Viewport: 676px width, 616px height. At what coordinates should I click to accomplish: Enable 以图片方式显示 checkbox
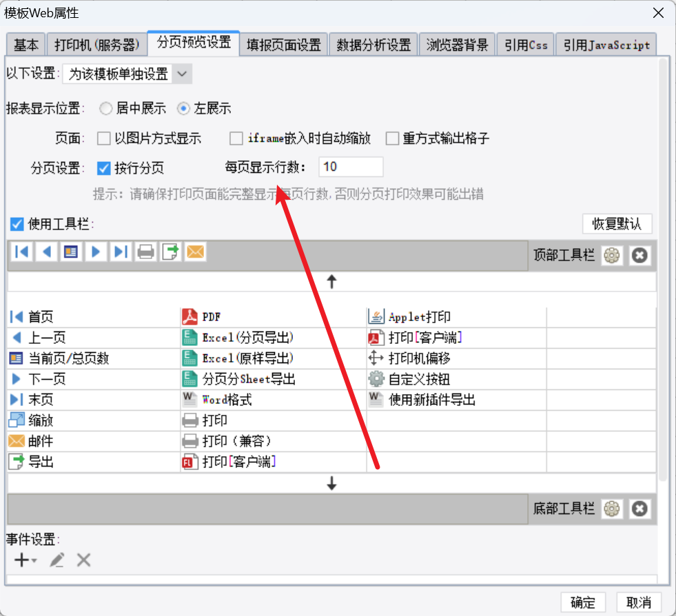point(104,138)
